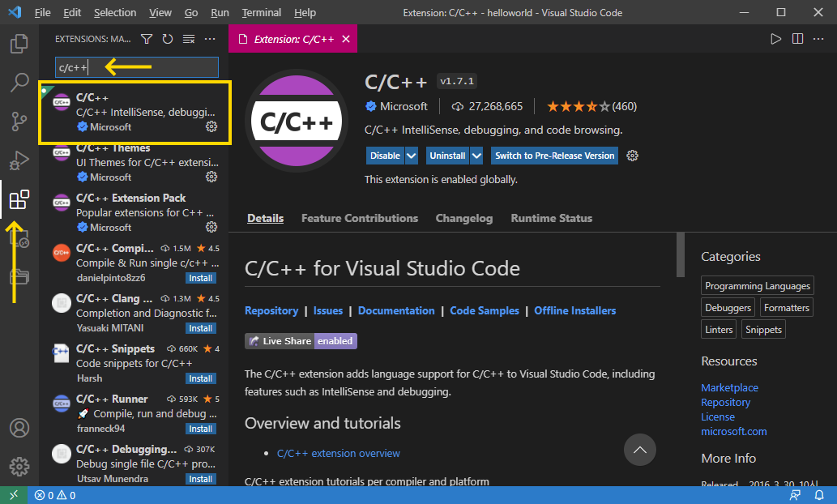This screenshot has width=837, height=504.
Task: Open the View menu
Action: pyautogui.click(x=160, y=12)
